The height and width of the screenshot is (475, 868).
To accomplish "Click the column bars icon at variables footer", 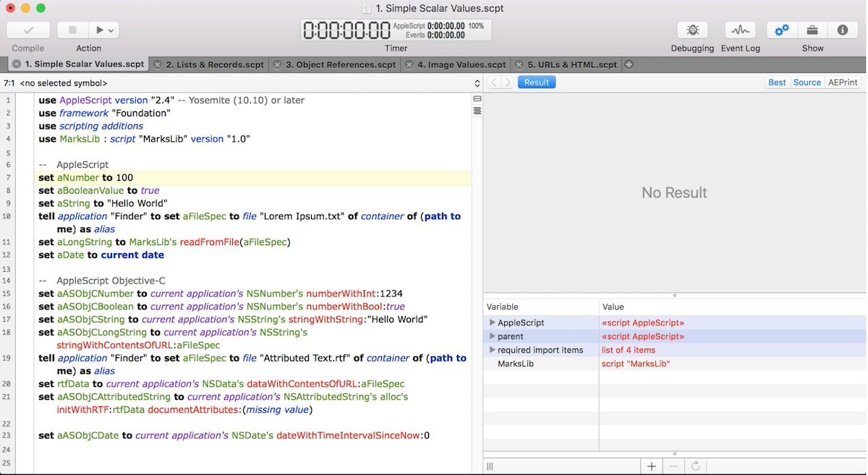I will [490, 466].
